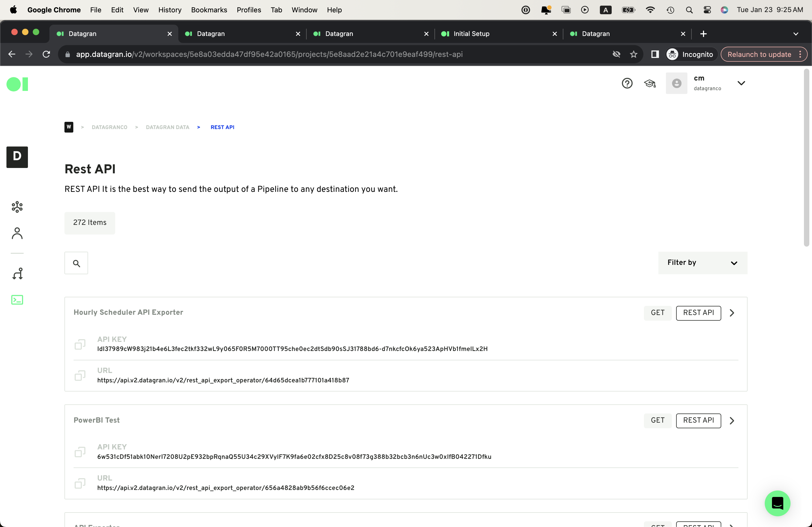Open the Bookmarks menu
Viewport: 812px width, 527px height.
coord(209,10)
